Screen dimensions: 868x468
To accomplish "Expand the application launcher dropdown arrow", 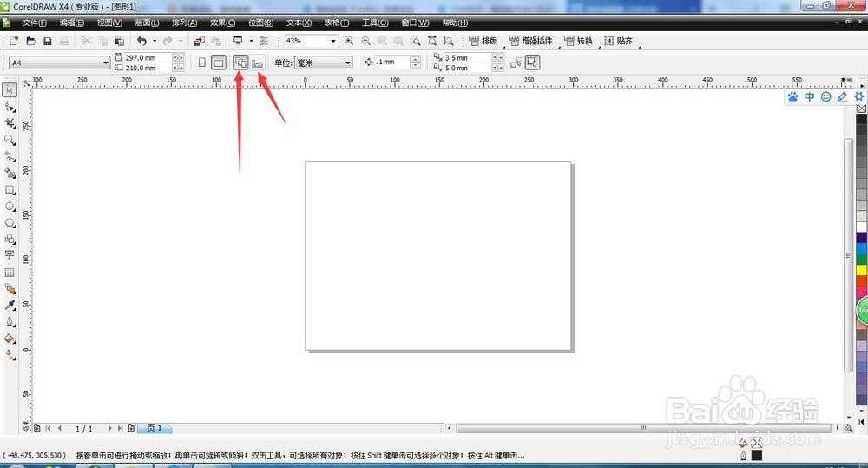I will (x=251, y=41).
